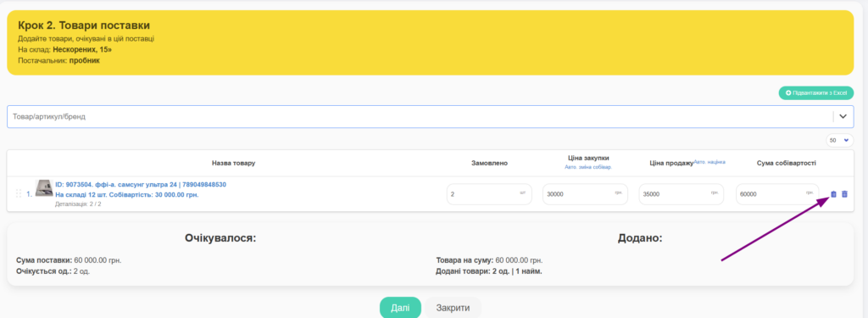Click 'Авто. зміна собівар.' link
Screen dimensions: 868x318
(588, 167)
